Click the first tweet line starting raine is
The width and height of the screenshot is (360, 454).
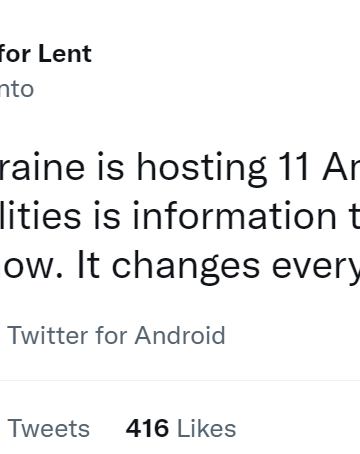pos(180,168)
